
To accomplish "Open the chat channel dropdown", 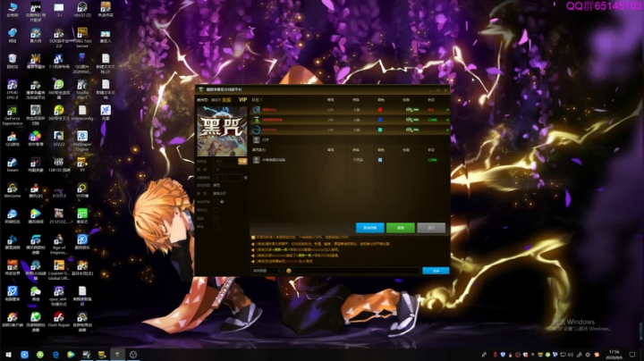I will click(x=267, y=271).
